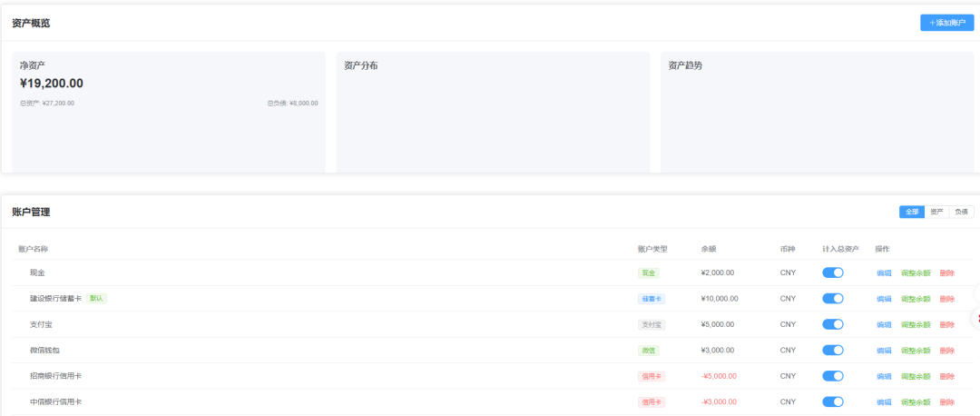Image resolution: width=980 pixels, height=416 pixels.
Task: Click the 中信银行信用卡 account name
Action: pyautogui.click(x=55, y=402)
